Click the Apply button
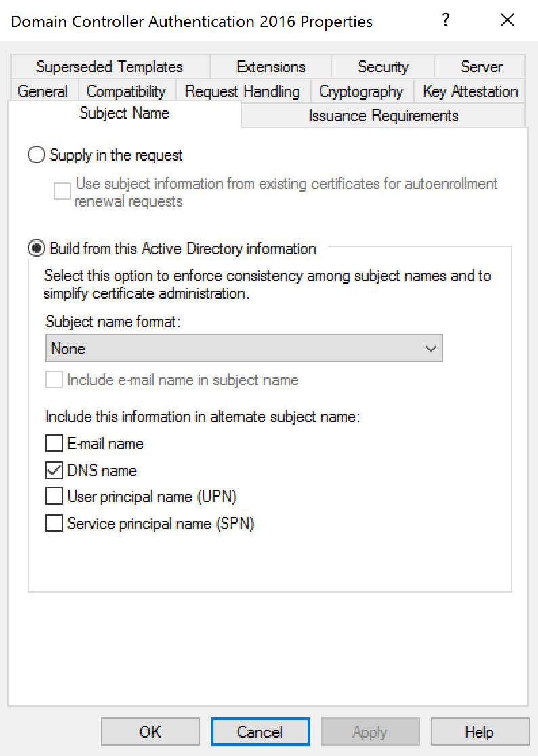Screen dimensions: 538x756 370,732
